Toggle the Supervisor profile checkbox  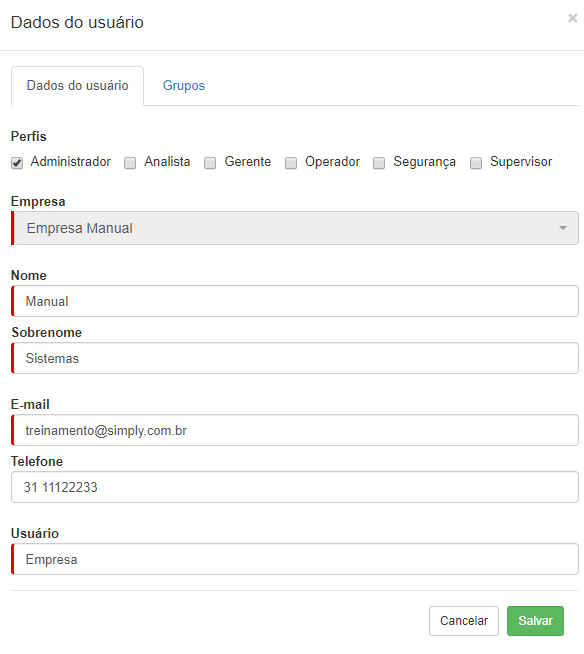[476, 163]
